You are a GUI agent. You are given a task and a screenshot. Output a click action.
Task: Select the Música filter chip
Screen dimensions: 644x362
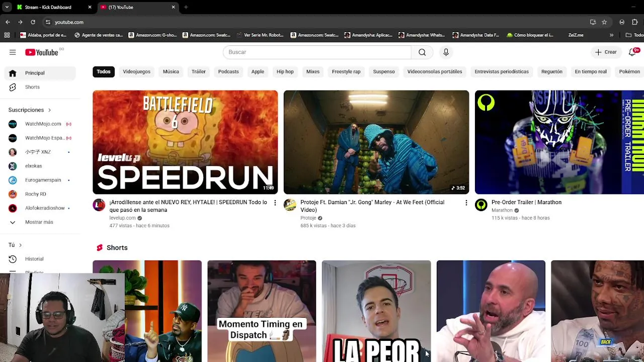[x=171, y=71]
